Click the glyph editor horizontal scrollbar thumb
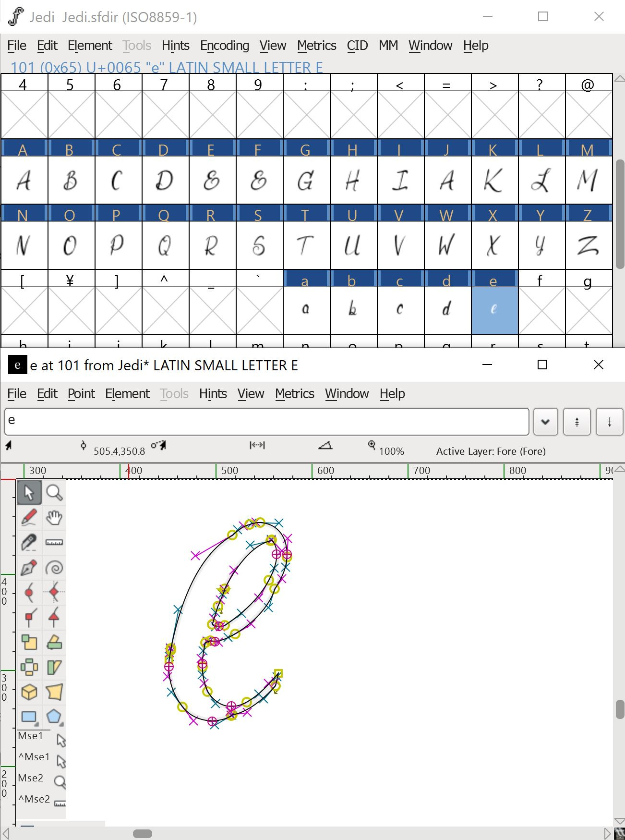 pyautogui.click(x=143, y=833)
